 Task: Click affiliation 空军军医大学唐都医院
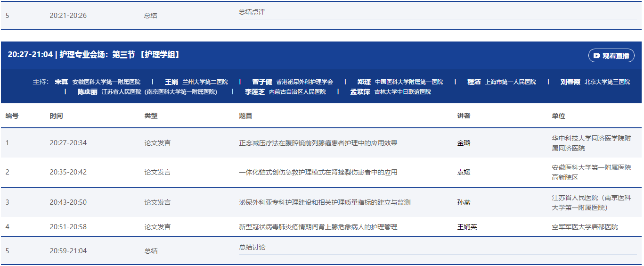tap(585, 227)
